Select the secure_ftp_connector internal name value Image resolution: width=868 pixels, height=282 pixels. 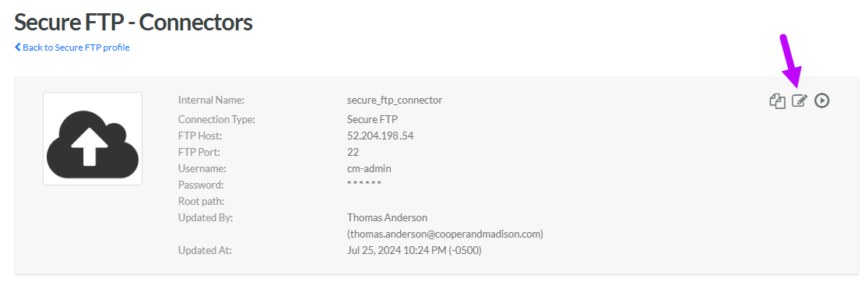coord(395,100)
